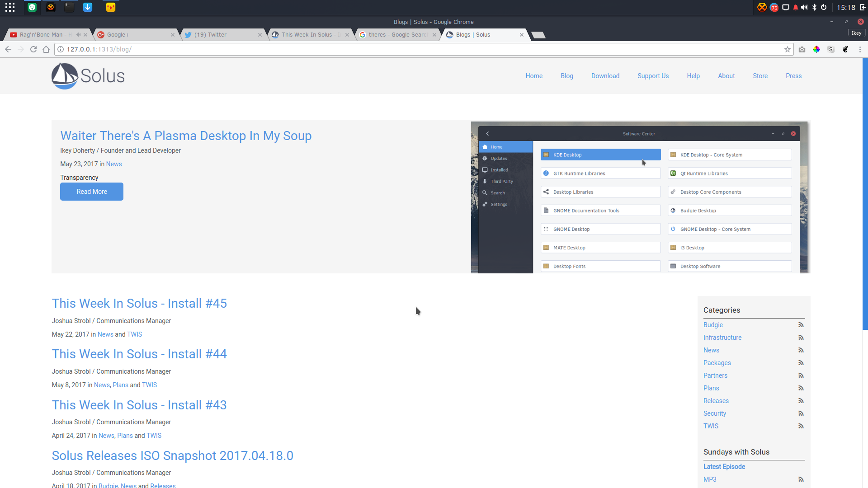
Task: Open the yellow app icon in the panel
Action: [111, 7]
